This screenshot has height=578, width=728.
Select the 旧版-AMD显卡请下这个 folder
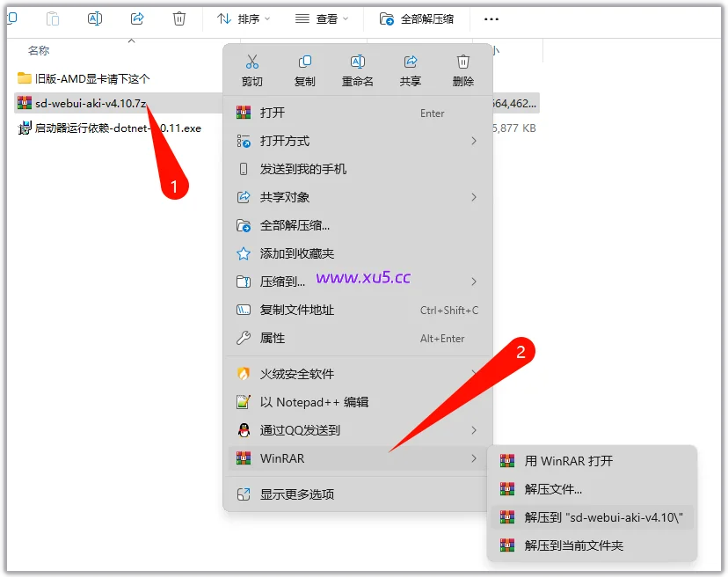92,78
